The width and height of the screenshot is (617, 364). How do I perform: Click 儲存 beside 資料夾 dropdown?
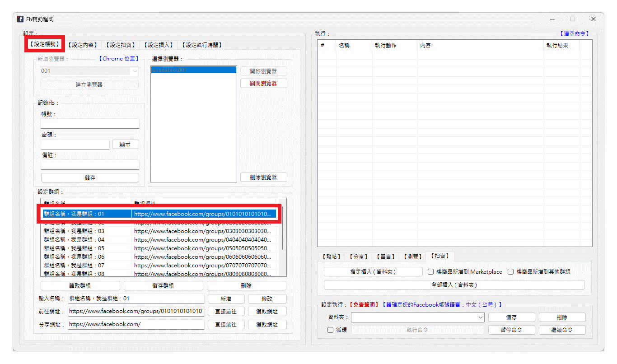(x=511, y=317)
